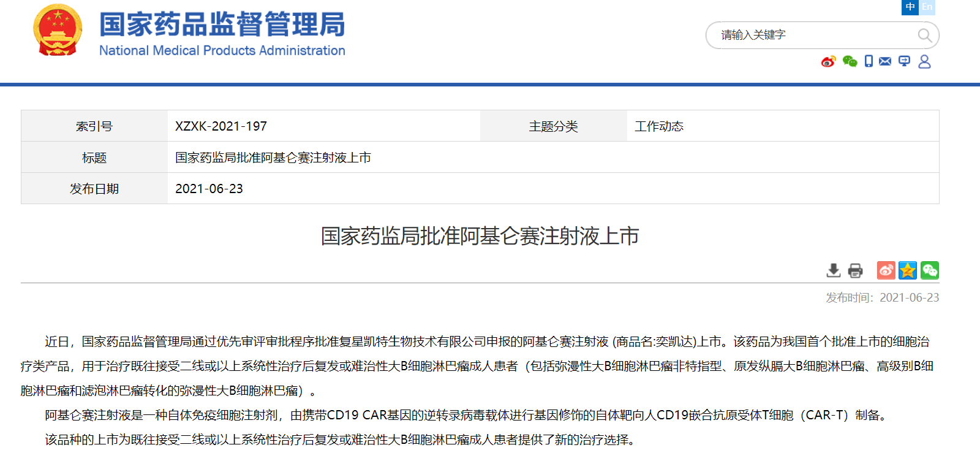Image resolution: width=980 pixels, height=461 pixels.
Task: Open the header WeChat icon
Action: pos(850,61)
